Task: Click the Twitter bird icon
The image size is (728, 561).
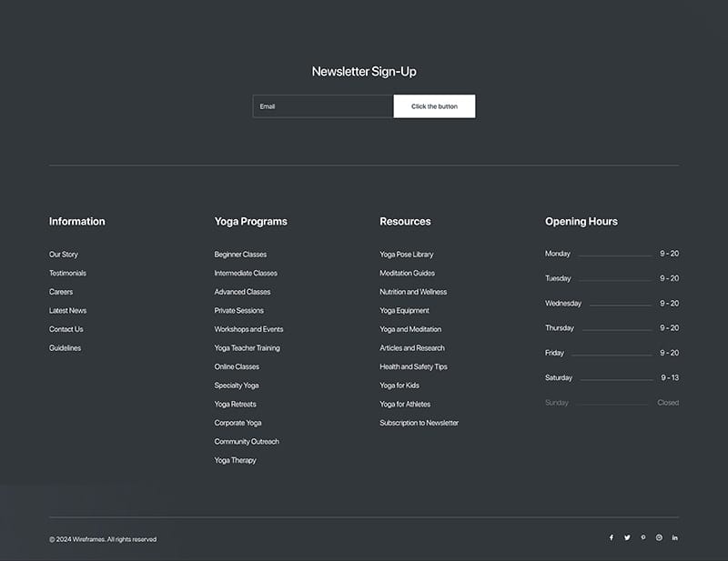Action: pos(627,538)
